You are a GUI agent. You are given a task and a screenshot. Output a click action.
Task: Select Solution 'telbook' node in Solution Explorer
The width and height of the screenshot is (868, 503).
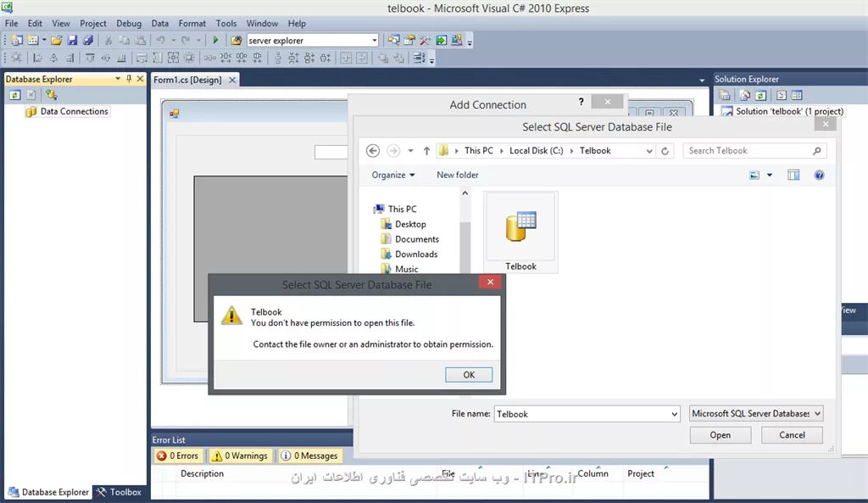782,111
